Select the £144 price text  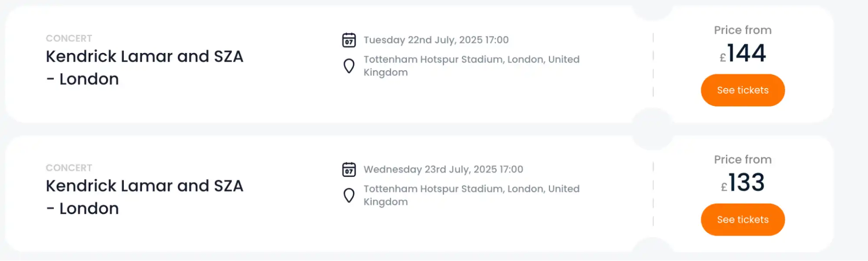(743, 53)
